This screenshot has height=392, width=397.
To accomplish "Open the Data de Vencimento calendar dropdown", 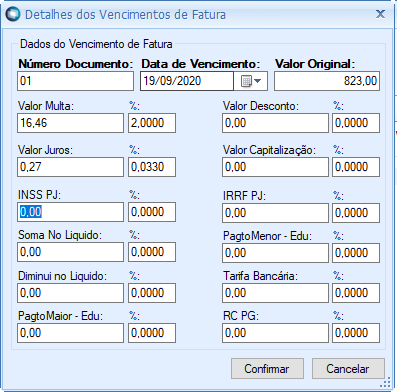I will [250, 81].
